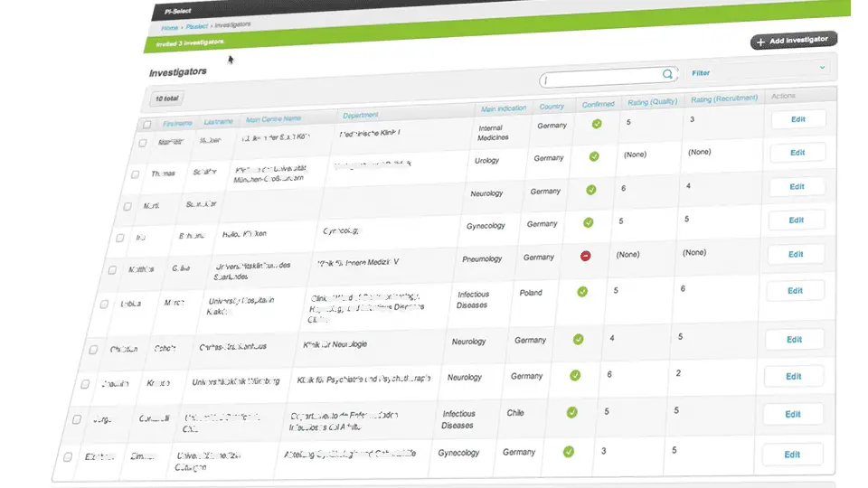This screenshot has height=488, width=868.
Task: Edit the Poland investigator row
Action: tap(795, 290)
